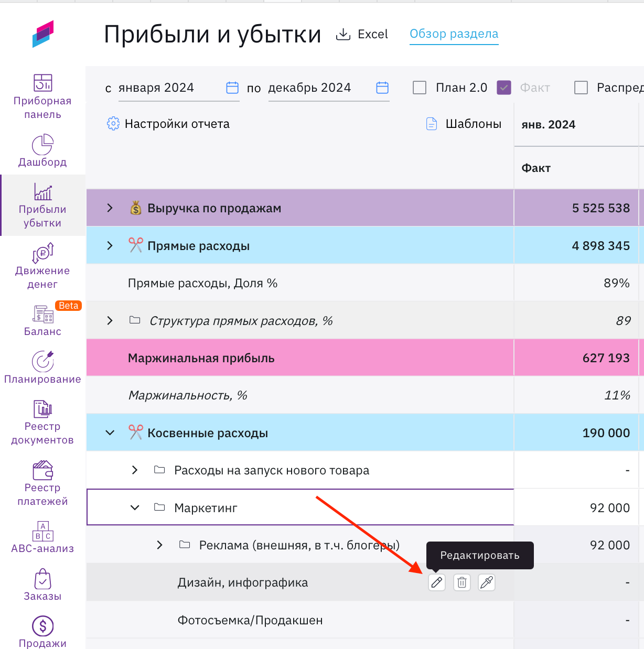Collapse the Косвенные расходы section
This screenshot has width=644, height=649.
[x=110, y=433]
